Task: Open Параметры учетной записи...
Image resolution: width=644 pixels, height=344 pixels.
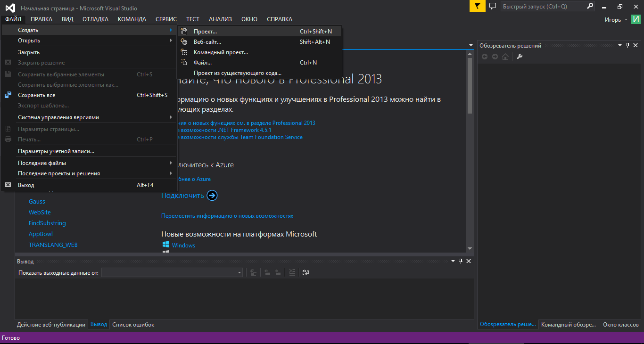Action: (x=89, y=151)
